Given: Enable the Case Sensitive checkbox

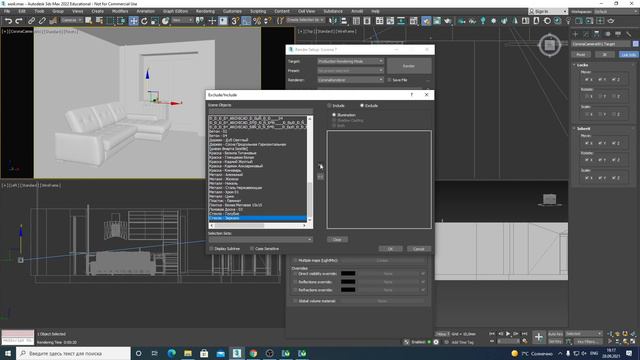Looking at the screenshot, I should (252, 249).
